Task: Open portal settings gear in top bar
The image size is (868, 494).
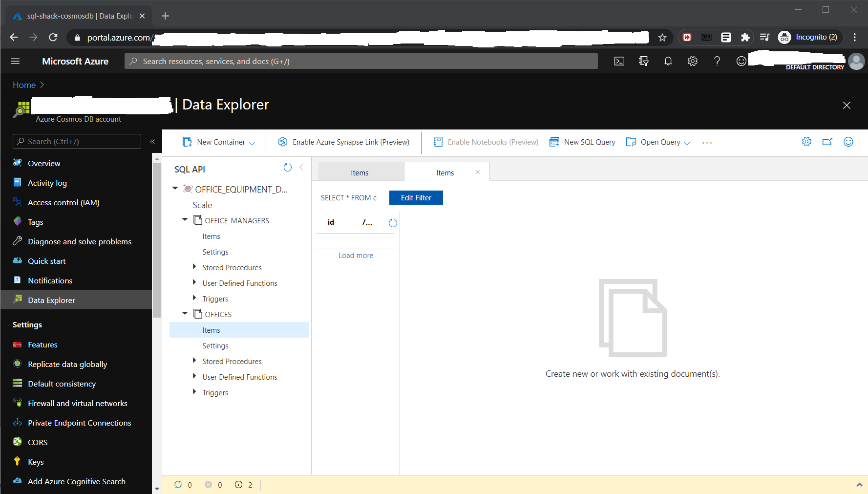Action: 692,61
